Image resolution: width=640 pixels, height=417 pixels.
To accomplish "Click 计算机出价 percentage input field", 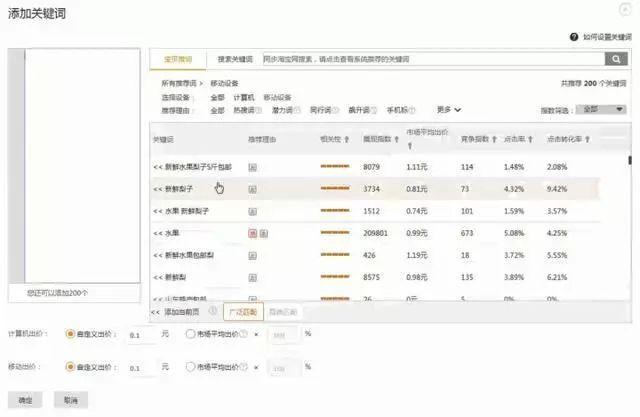I will (x=284, y=335).
